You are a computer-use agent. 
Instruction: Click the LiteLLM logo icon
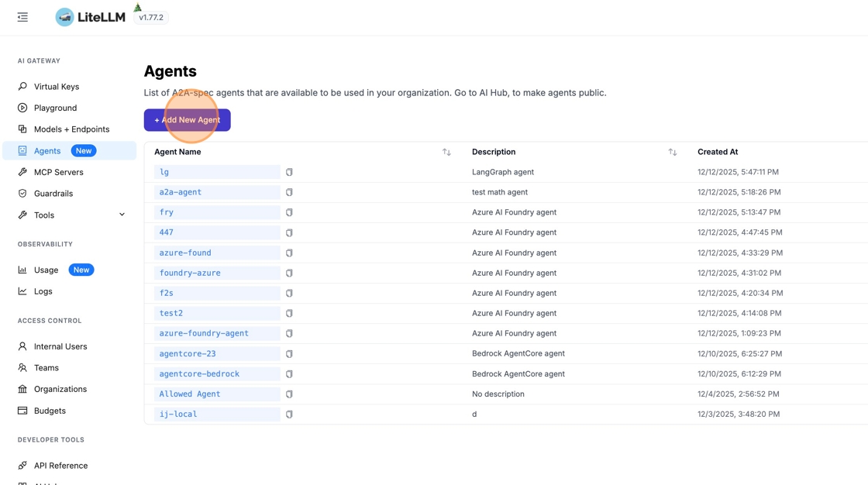coord(65,17)
